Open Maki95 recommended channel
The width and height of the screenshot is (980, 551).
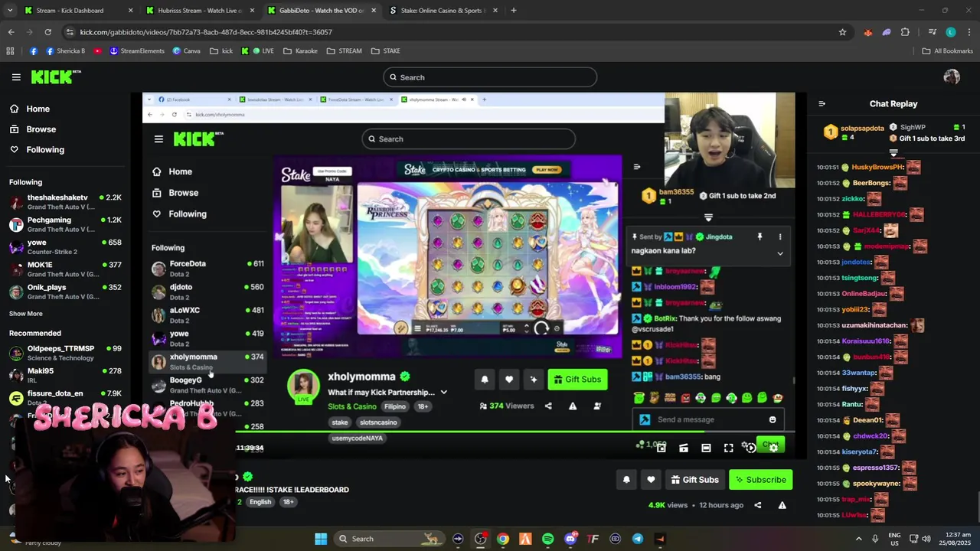[65, 375]
